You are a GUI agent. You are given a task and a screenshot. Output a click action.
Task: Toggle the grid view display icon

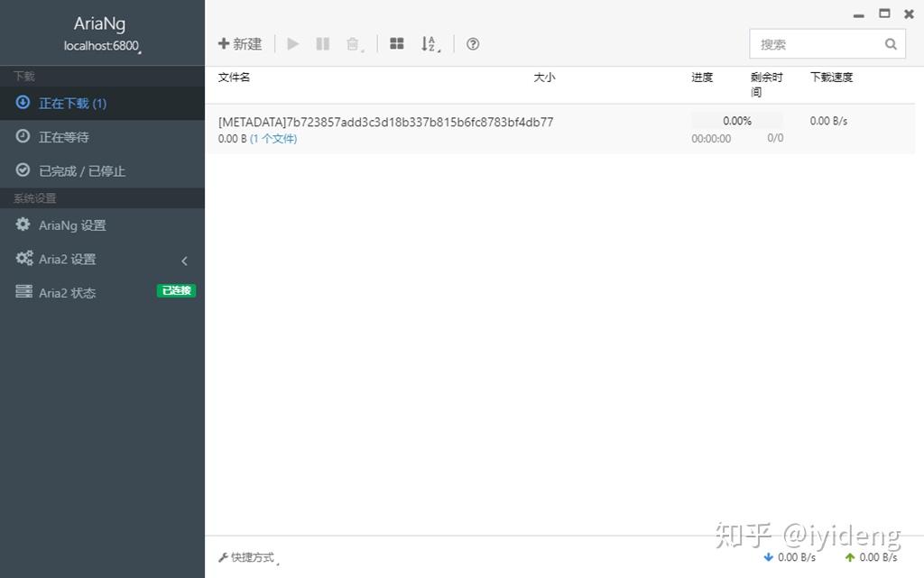click(x=396, y=43)
